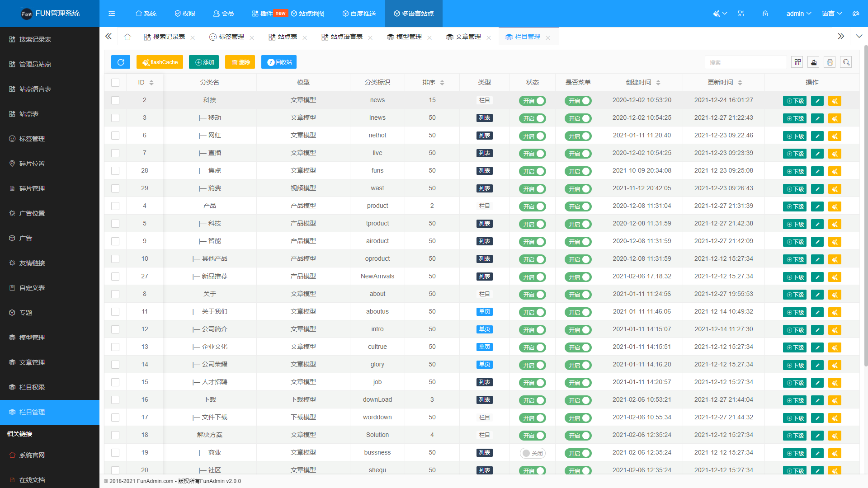Viewport: 868px width, 488px height.
Task: Click the pencil edit icon for 科技 row
Action: [x=817, y=101]
